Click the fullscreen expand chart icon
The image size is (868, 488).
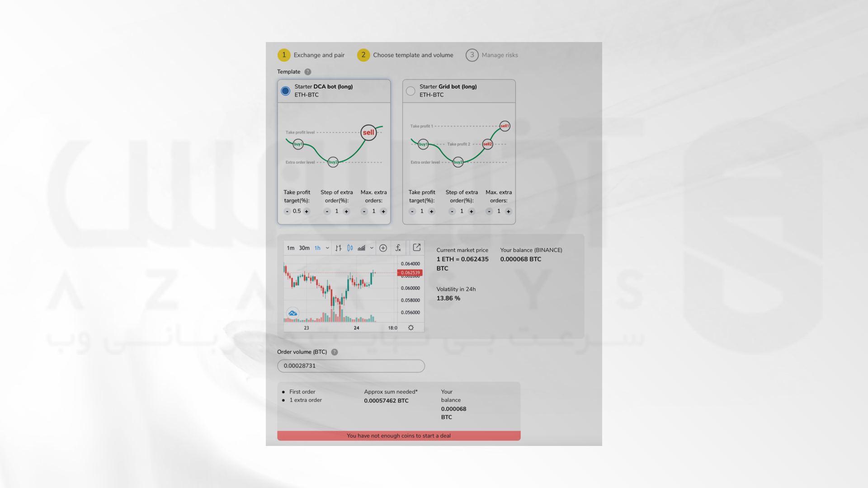tap(417, 247)
